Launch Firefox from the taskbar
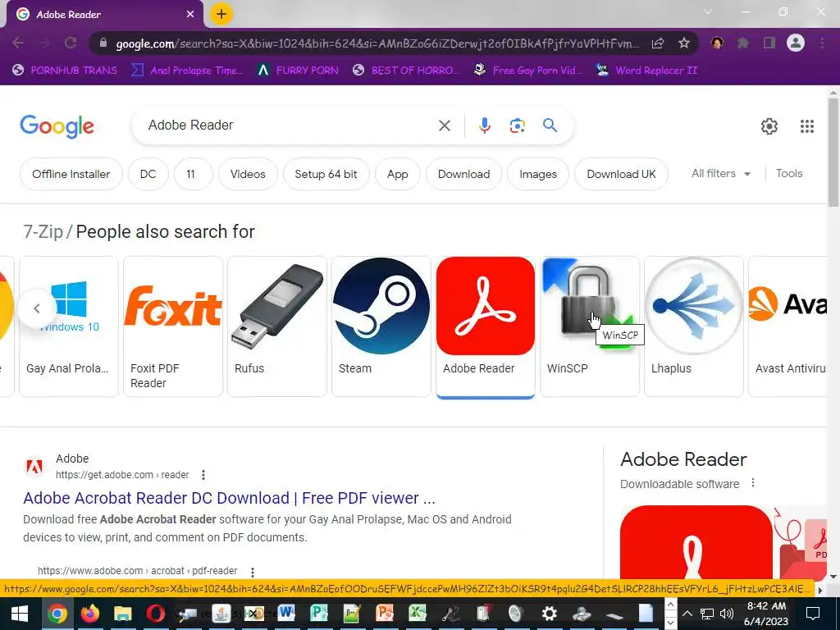This screenshot has height=630, width=840. pos(90,614)
